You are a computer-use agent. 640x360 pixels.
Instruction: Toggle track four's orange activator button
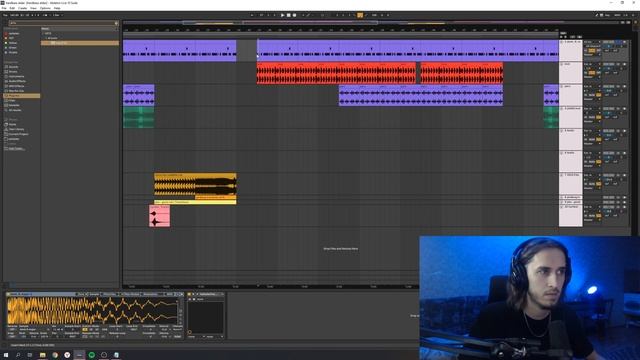[598, 117]
